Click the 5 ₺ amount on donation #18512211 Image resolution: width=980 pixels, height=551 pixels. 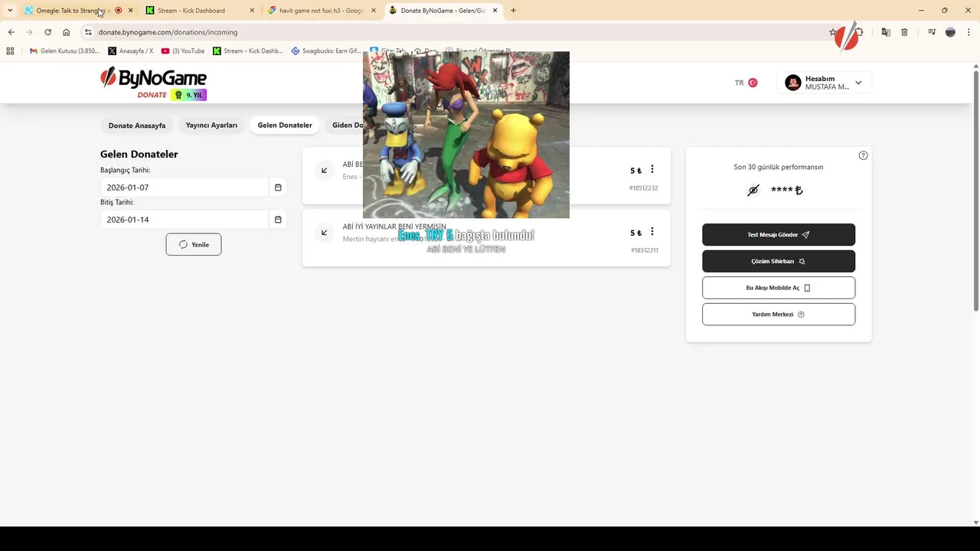pyautogui.click(x=636, y=233)
